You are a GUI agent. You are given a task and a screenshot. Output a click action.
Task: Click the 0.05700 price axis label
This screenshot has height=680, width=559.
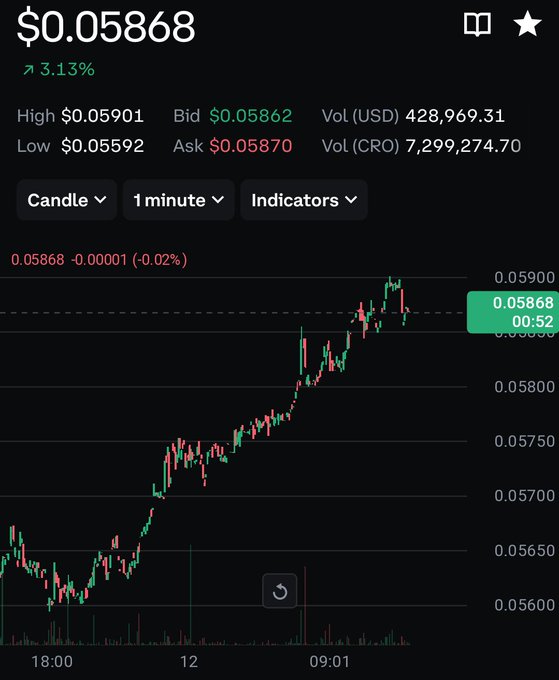tap(524, 495)
